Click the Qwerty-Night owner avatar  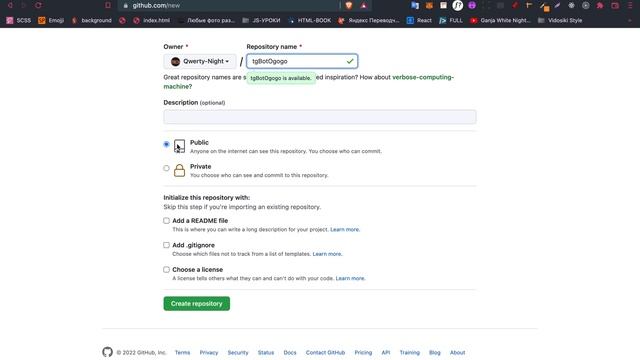(176, 61)
